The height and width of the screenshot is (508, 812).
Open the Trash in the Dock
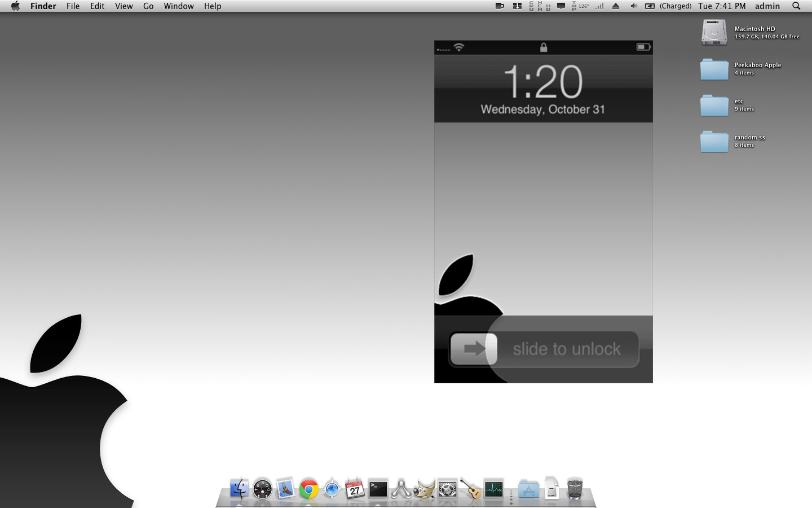tap(575, 489)
